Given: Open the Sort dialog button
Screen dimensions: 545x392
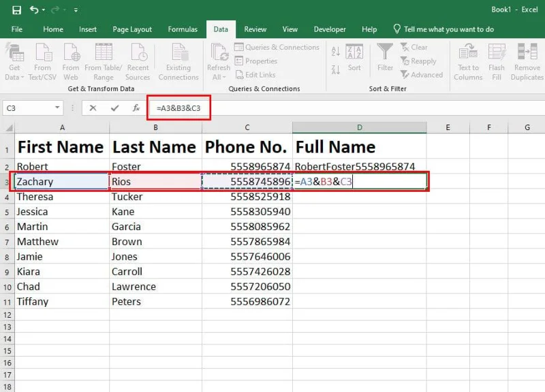Looking at the screenshot, I should [x=354, y=57].
